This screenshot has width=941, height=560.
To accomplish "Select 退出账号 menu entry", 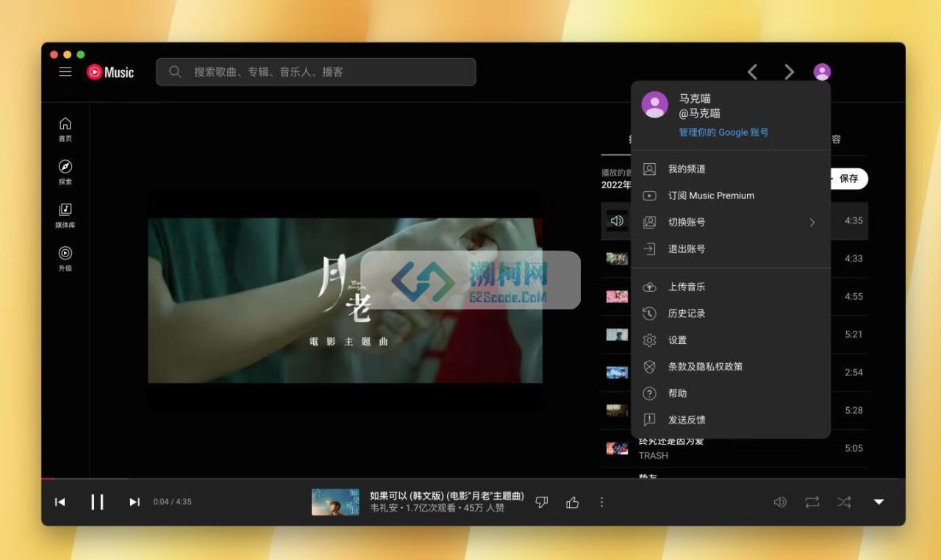I will (731, 248).
